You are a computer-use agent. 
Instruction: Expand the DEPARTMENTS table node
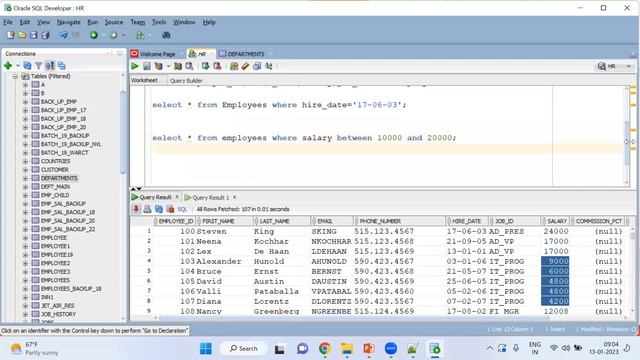(x=25, y=178)
